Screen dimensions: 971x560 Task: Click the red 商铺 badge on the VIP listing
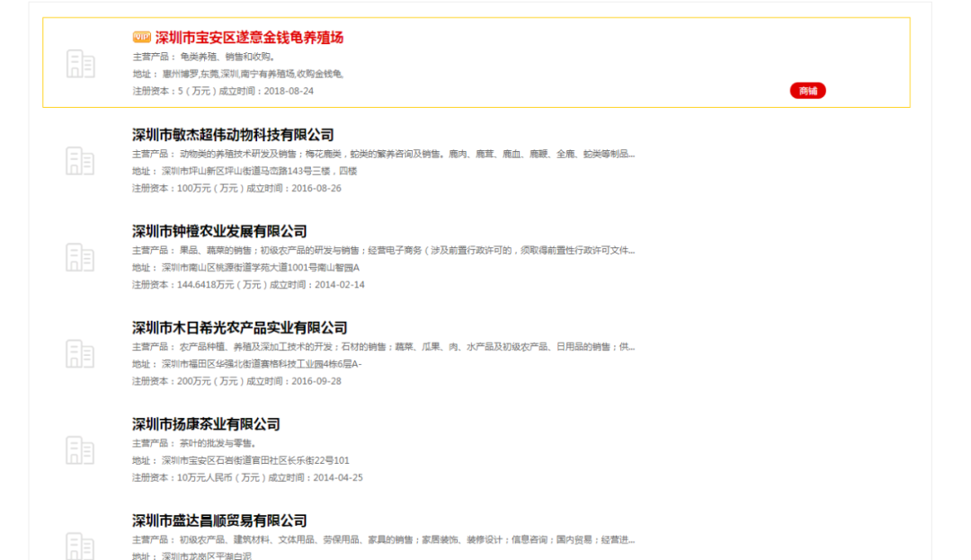click(x=808, y=90)
